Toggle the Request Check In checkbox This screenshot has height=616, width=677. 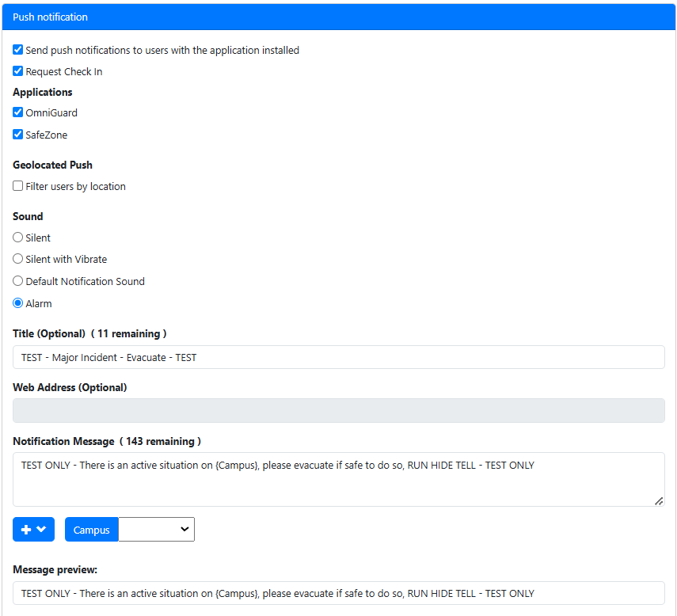(x=18, y=71)
